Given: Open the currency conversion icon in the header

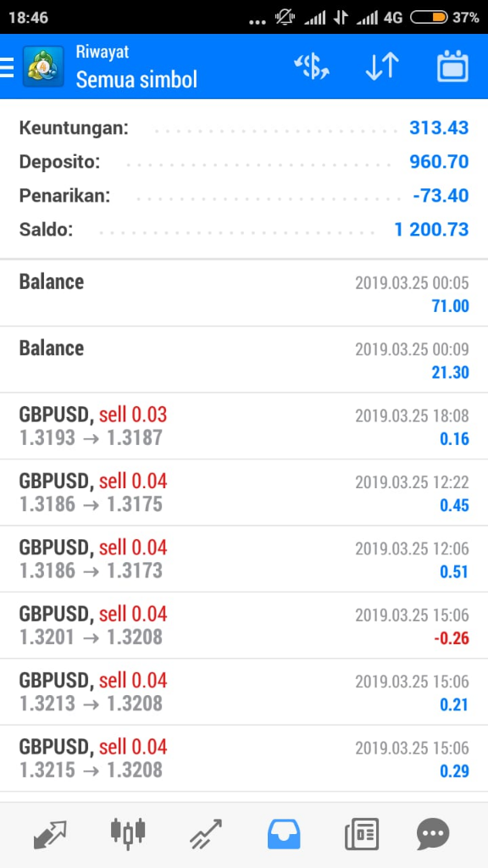Looking at the screenshot, I should pos(311,65).
